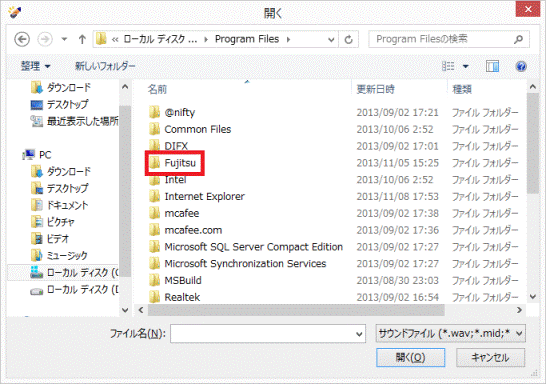Click the application icon in title bar
The image size is (546, 384).
pyautogui.click(x=15, y=12)
